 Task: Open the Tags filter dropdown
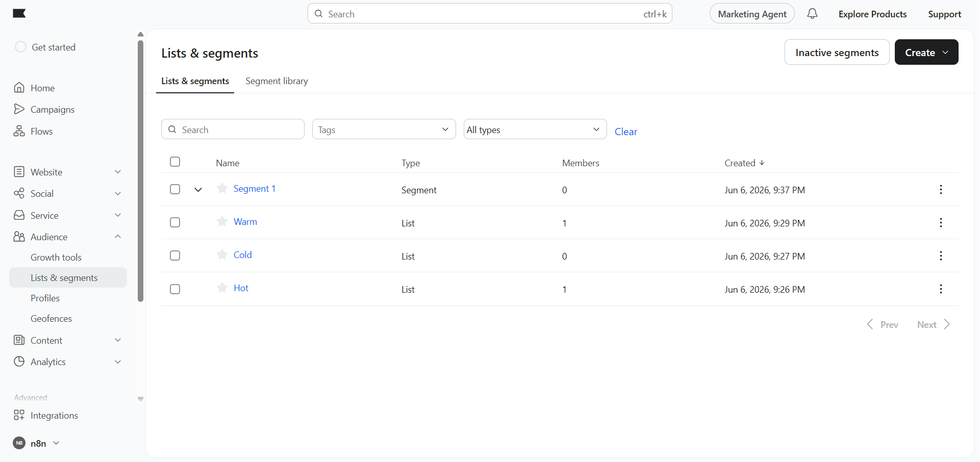click(384, 130)
